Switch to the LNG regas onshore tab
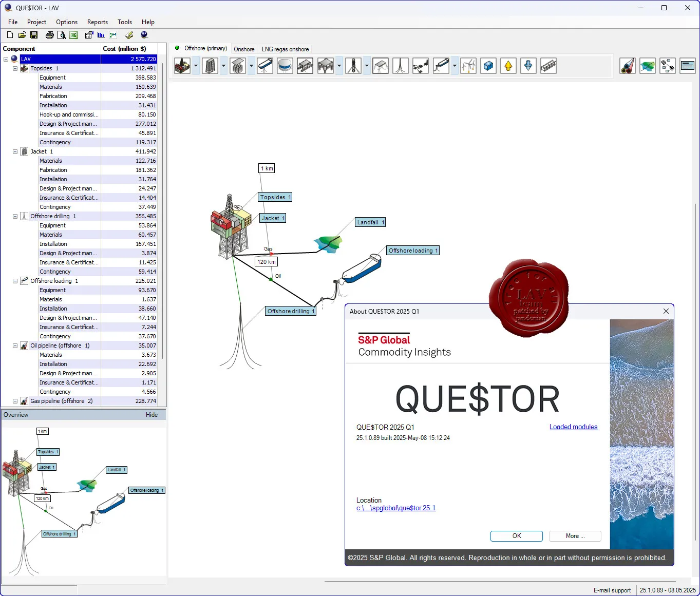Image resolution: width=700 pixels, height=596 pixels. (286, 49)
